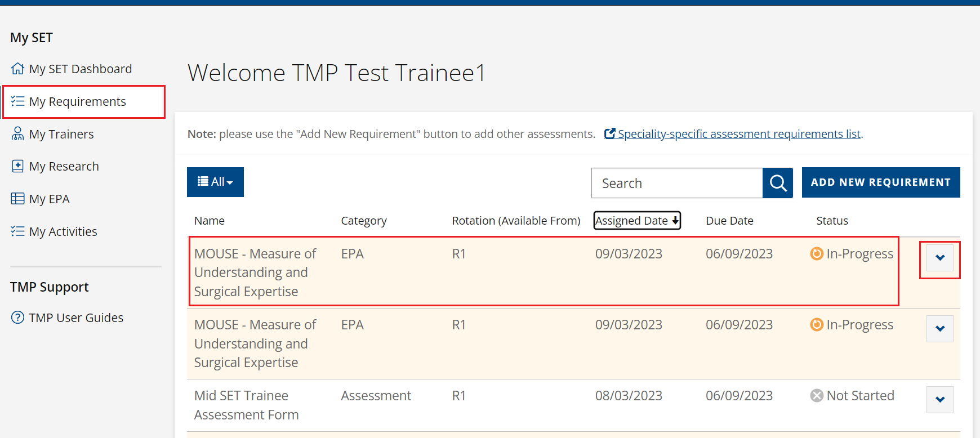Expand the first MOUSE requirement row chevron

tap(940, 258)
